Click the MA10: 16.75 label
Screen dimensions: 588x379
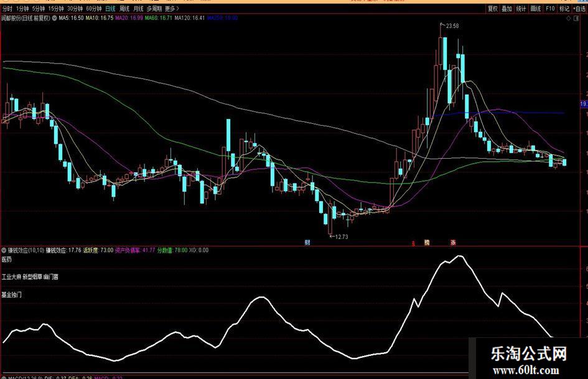[x=100, y=17]
